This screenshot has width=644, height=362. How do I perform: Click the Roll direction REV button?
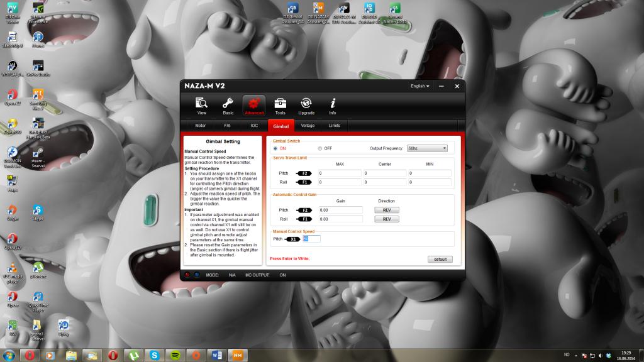click(x=387, y=219)
